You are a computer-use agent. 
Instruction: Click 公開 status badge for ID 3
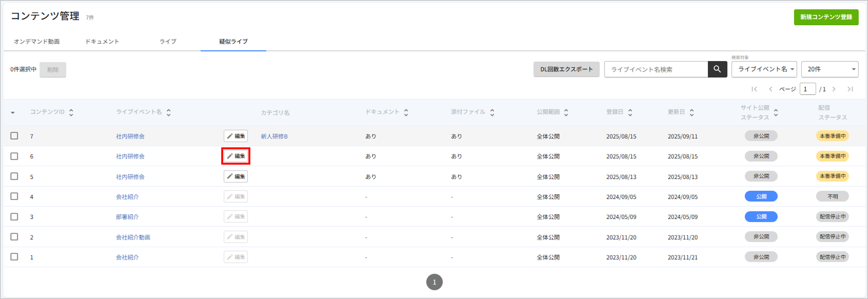(761, 217)
